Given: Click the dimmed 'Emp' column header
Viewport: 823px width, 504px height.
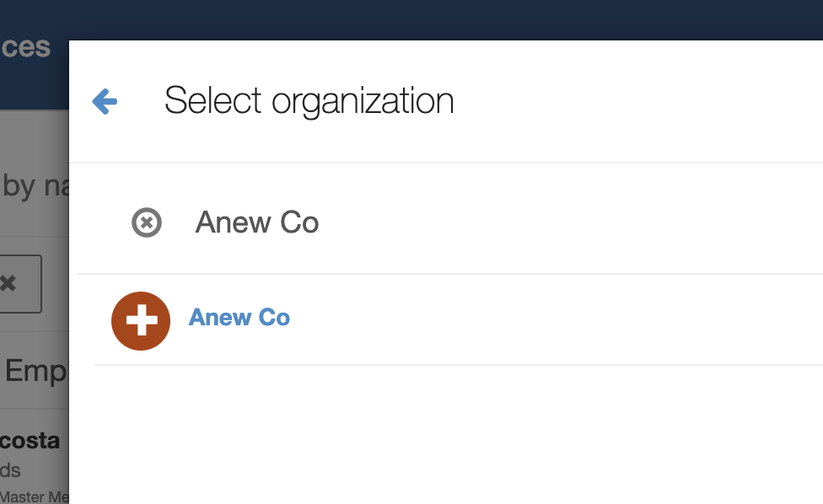Looking at the screenshot, I should pos(35,372).
